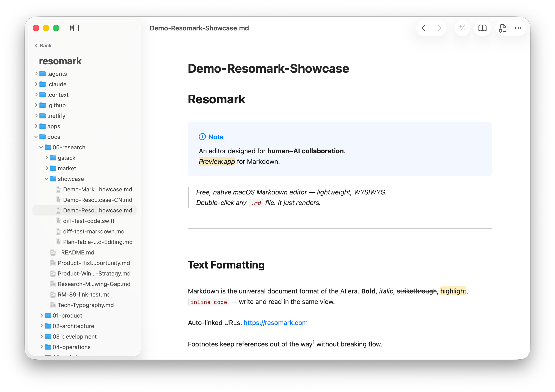Expand the .agents folder chevron

pyautogui.click(x=36, y=73)
